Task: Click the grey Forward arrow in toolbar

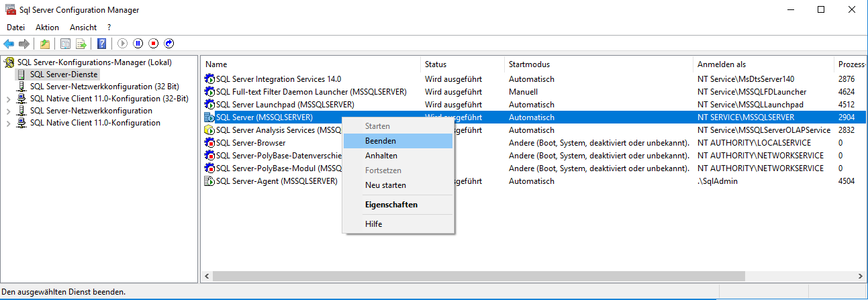Action: [x=24, y=44]
